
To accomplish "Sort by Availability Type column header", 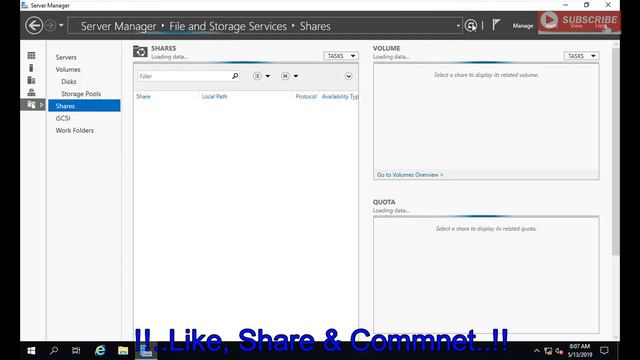I will pyautogui.click(x=340, y=97).
